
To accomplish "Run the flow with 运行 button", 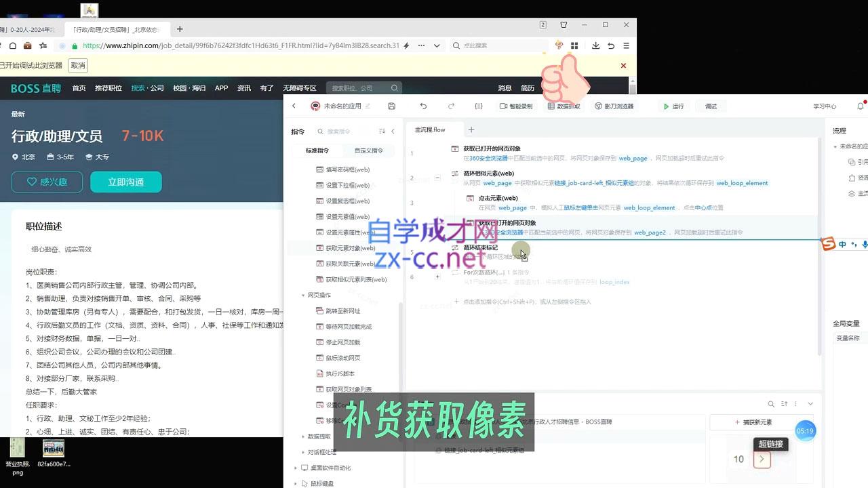I will tap(673, 106).
